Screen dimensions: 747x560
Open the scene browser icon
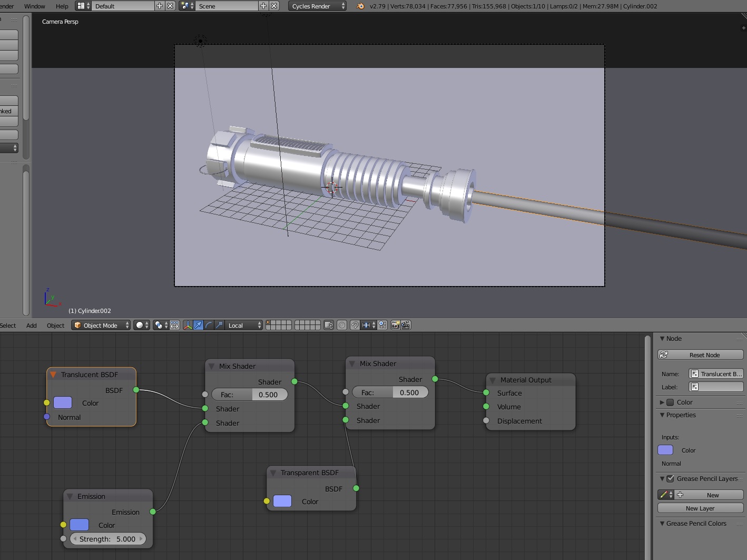(186, 6)
